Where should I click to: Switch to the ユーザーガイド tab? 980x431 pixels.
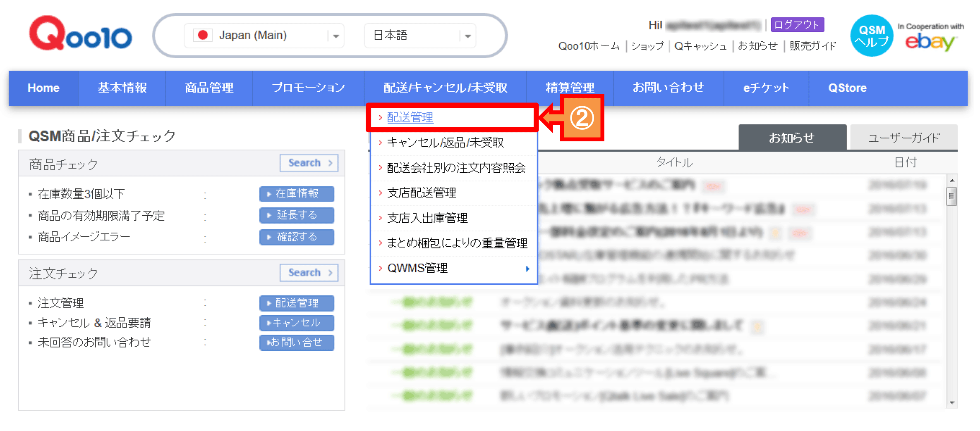pos(903,138)
